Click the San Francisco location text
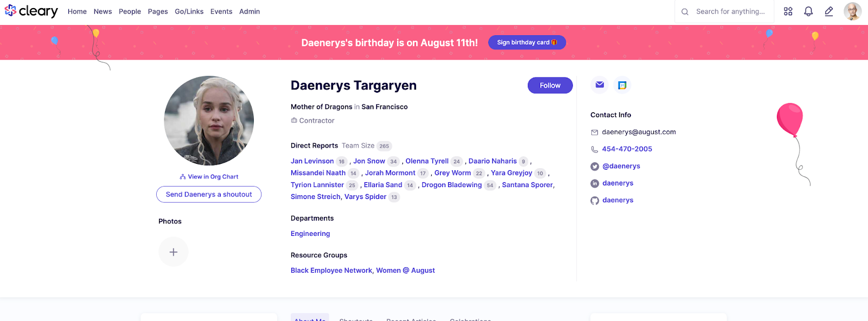This screenshot has width=868, height=321. click(x=385, y=107)
